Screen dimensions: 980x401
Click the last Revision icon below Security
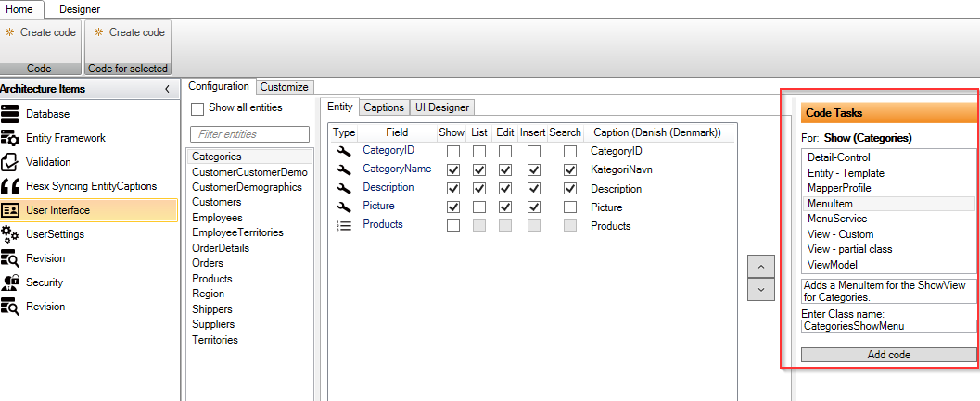point(10,307)
